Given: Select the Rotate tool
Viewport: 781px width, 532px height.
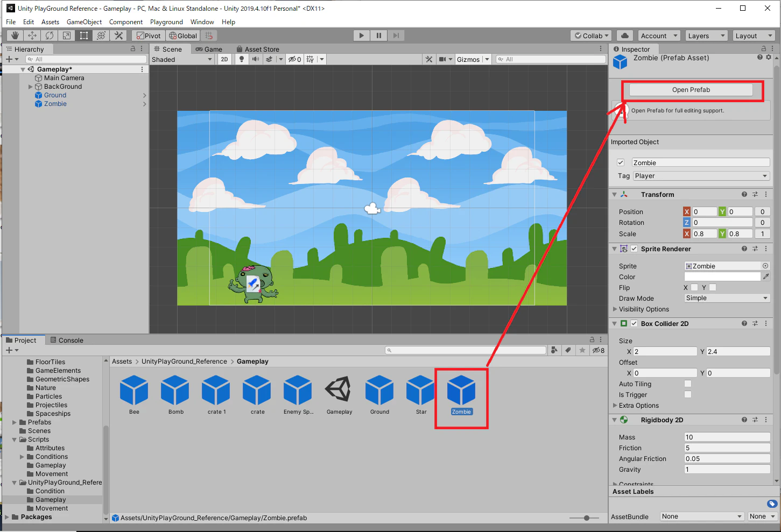Looking at the screenshot, I should click(50, 36).
